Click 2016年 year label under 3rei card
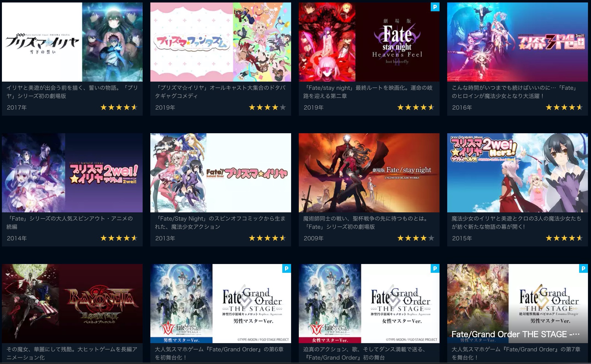 click(x=462, y=108)
